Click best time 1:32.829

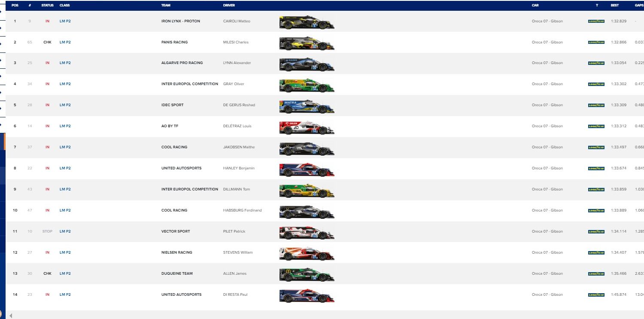click(618, 21)
